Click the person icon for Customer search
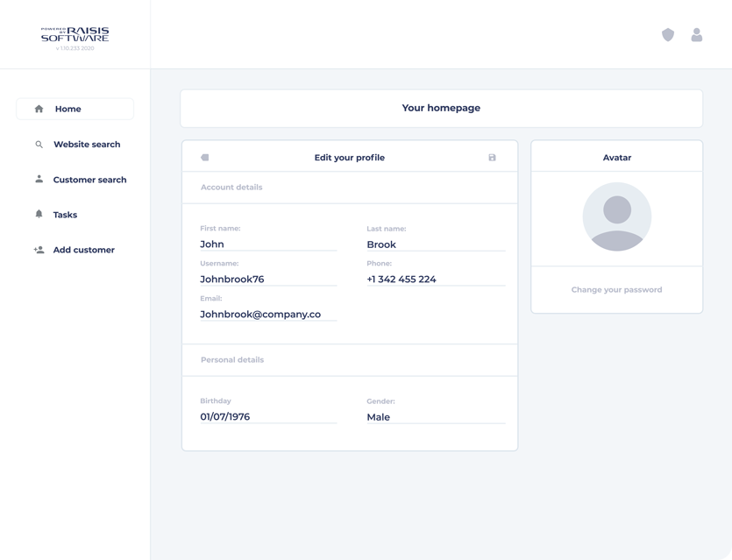Image resolution: width=732 pixels, height=560 pixels. pos(39,180)
